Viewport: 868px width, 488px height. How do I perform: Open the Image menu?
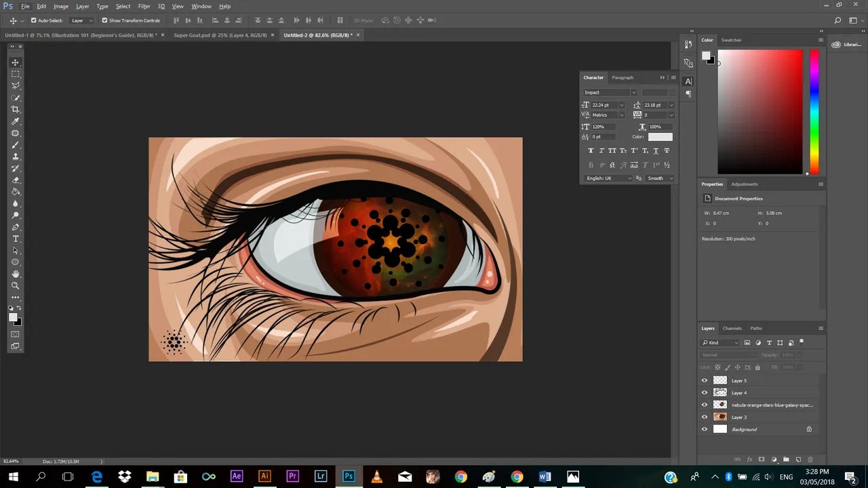tap(61, 6)
